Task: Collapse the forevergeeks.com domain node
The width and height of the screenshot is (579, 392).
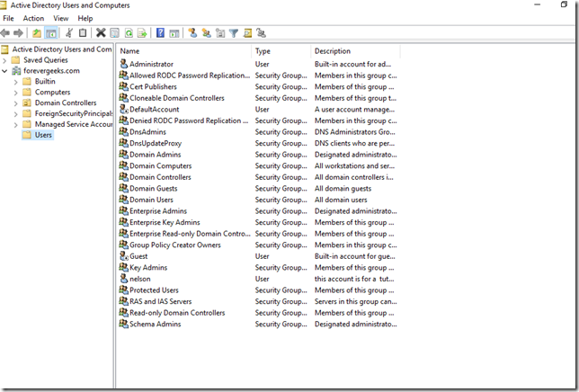Action: (x=6, y=71)
